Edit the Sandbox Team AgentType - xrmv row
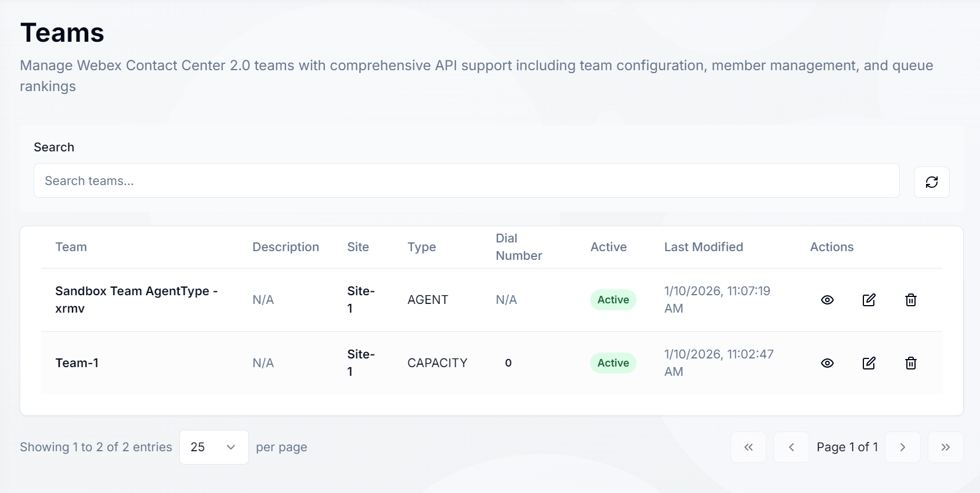Viewport: 980px width, 493px height. pos(869,300)
